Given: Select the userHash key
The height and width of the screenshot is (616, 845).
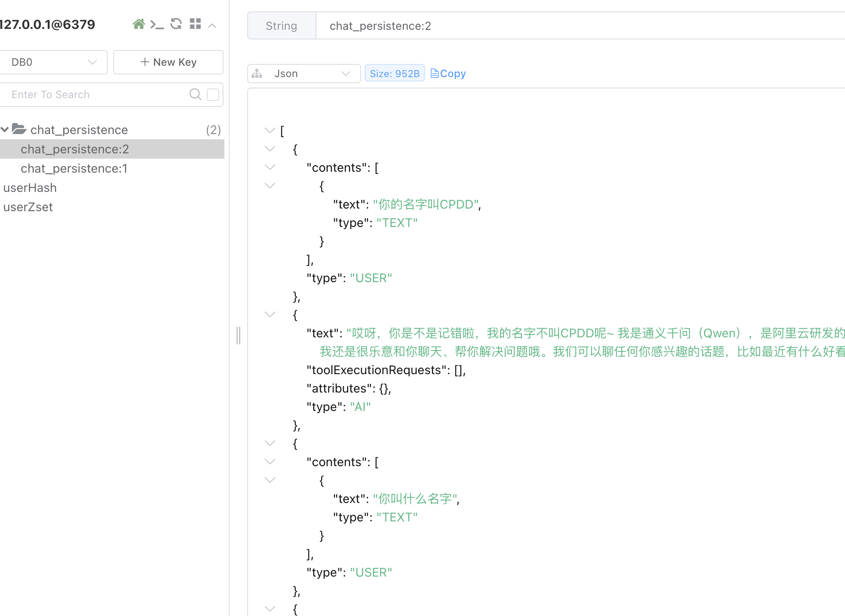Looking at the screenshot, I should (x=30, y=188).
